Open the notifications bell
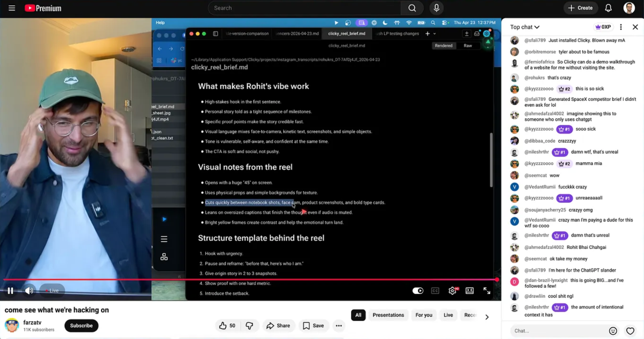This screenshot has width=644, height=339. (x=608, y=8)
